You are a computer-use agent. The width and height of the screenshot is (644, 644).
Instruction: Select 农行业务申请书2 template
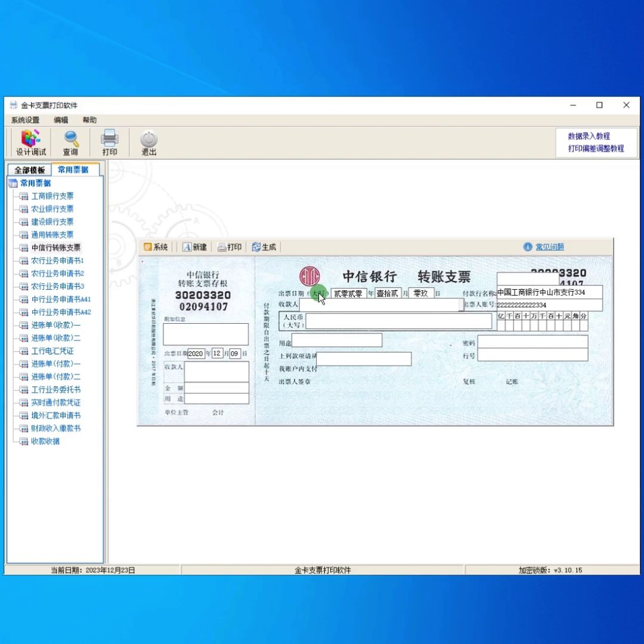pos(57,273)
